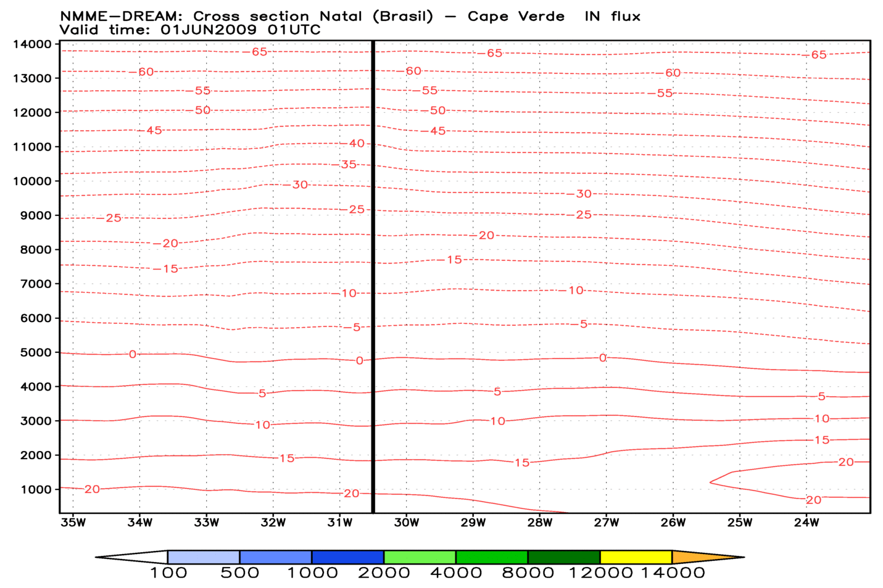Click the light blue 100–500 colorbar swatch
This screenshot has height=588, width=883.
204,557
